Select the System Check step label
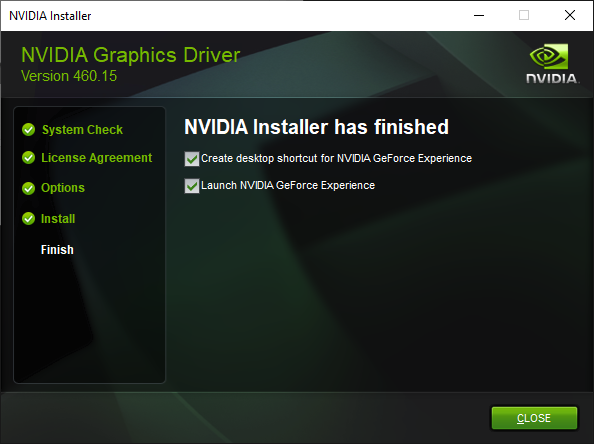This screenshot has width=594, height=444. 82,130
